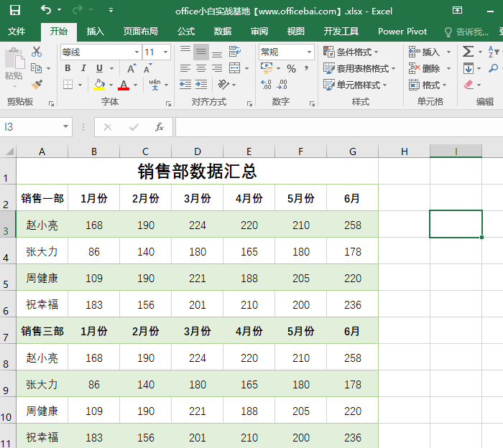Image resolution: width=503 pixels, height=448 pixels.
Task: Decrease decimal places
Action: click(x=282, y=85)
